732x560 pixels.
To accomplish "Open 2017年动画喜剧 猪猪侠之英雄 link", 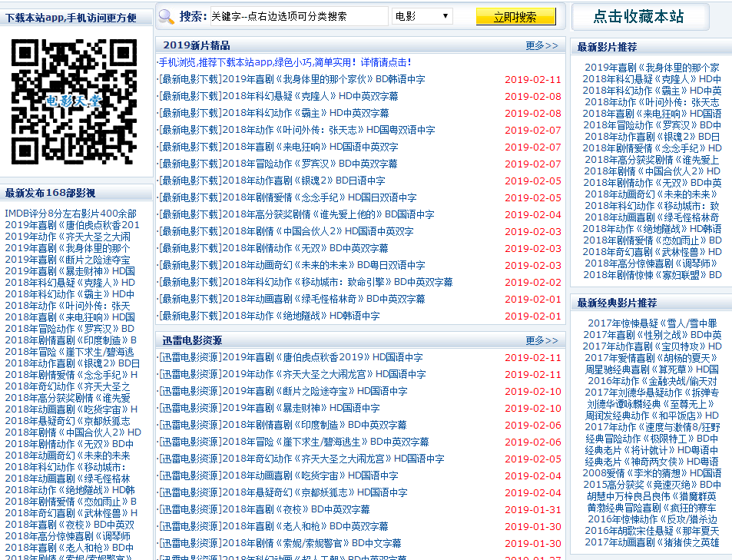I will coord(652,542).
